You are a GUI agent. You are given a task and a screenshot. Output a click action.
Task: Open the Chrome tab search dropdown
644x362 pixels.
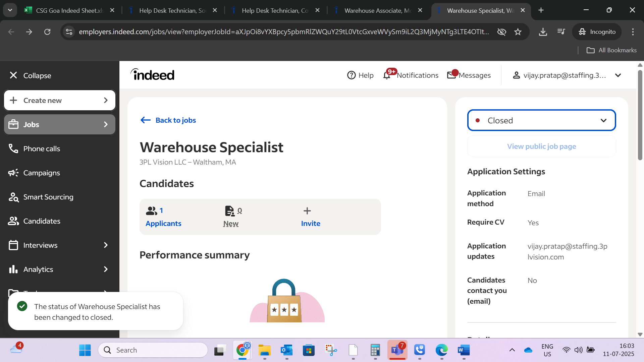coord(10,10)
